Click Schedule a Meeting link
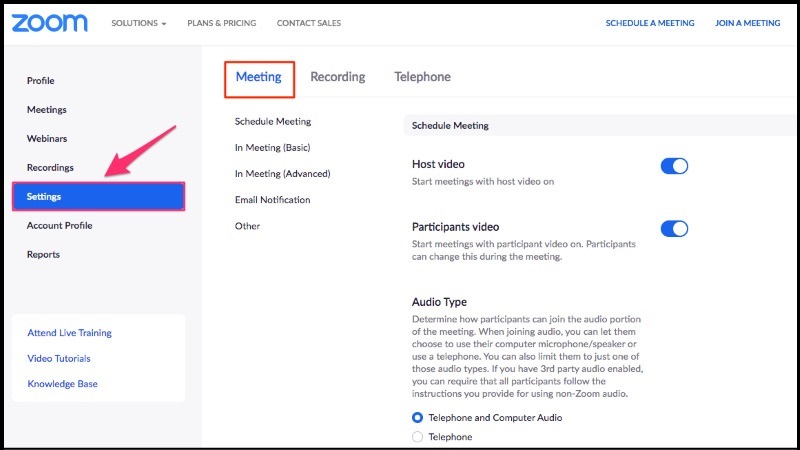The width and height of the screenshot is (800, 450). coord(649,23)
